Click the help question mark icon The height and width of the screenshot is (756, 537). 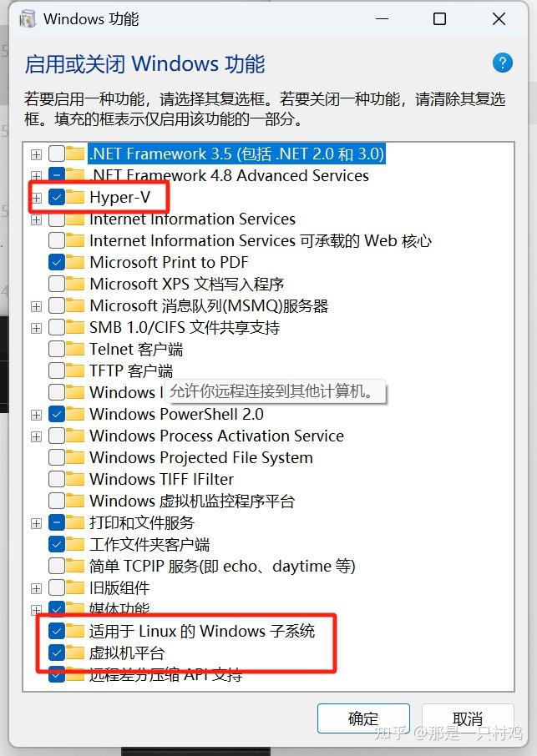(x=502, y=63)
